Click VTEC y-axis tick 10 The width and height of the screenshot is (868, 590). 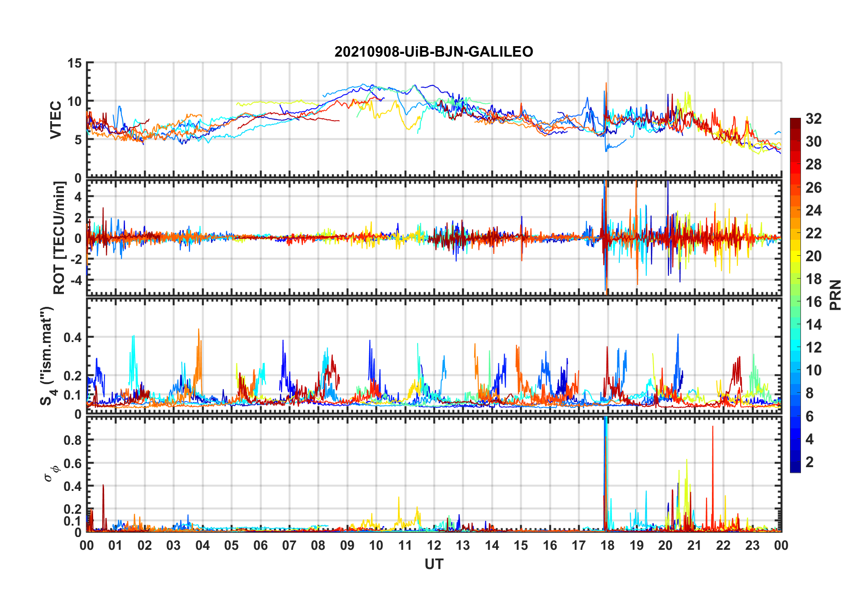tap(75, 101)
